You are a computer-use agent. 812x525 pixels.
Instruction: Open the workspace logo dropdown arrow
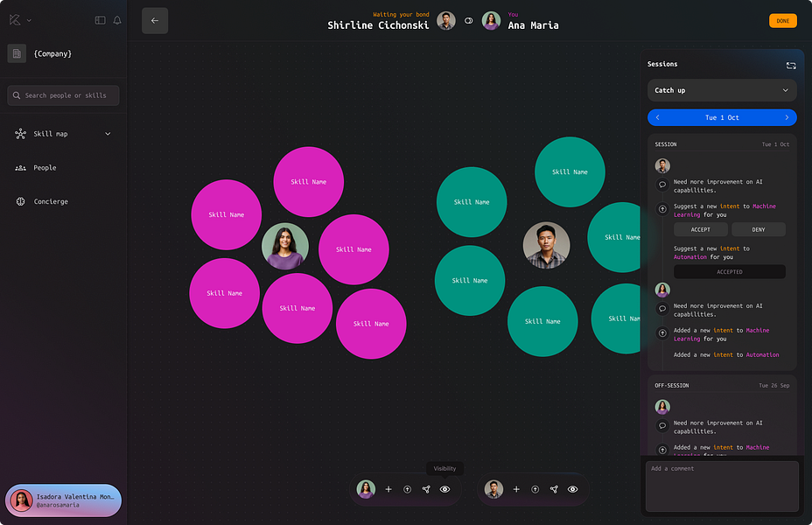[x=29, y=20]
